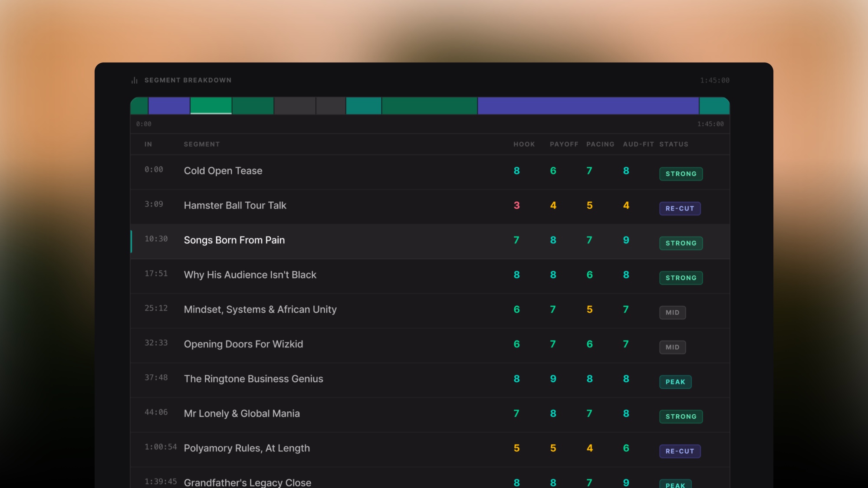Open The Ringtone Business Genius segment

click(x=253, y=379)
